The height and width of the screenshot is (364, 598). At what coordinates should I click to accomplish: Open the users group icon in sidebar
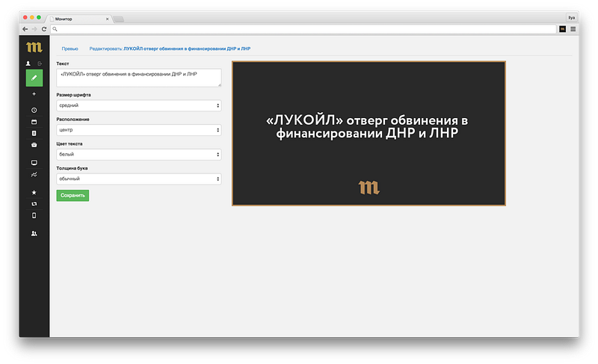(34, 234)
